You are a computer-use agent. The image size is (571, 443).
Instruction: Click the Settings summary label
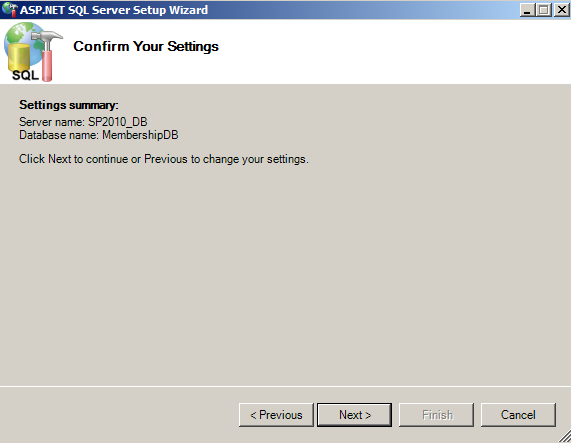(x=69, y=105)
